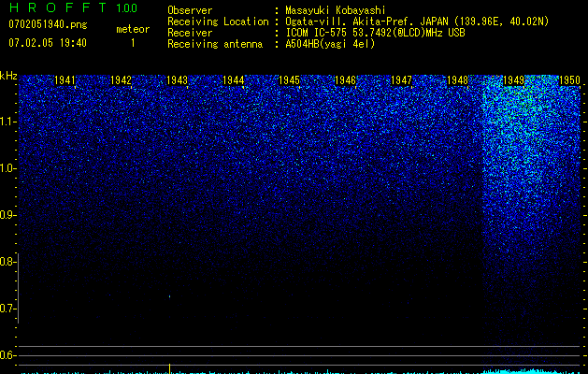Click the Receiving antenna label
This screenshot has width=588, height=374.
215,44
